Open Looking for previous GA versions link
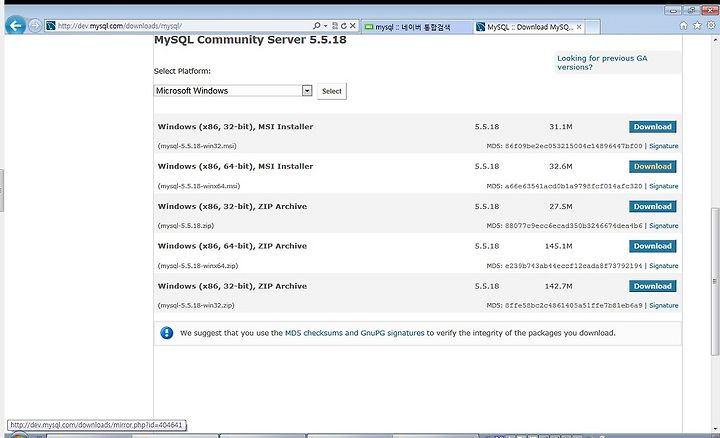Image resolution: width=720 pixels, height=438 pixels. click(602, 62)
